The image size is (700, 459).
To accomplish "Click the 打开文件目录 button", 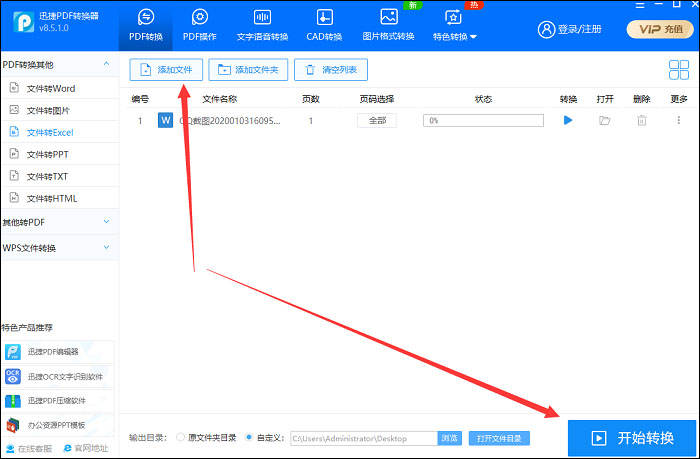I will click(499, 438).
